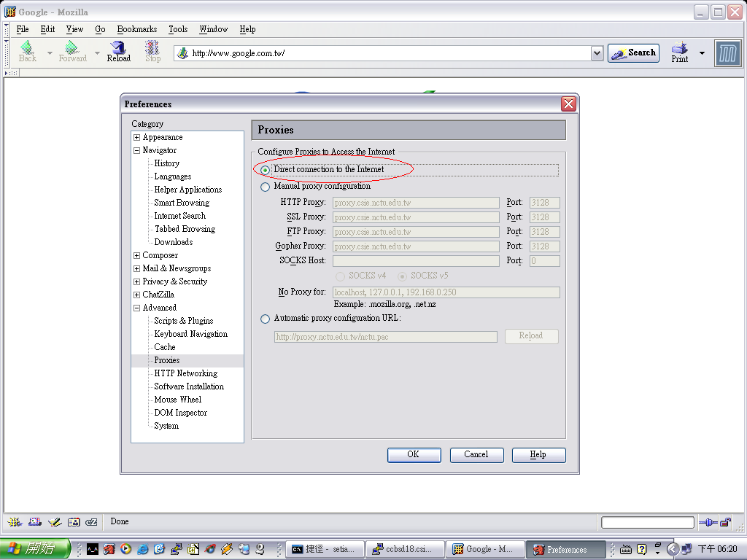Image resolution: width=747 pixels, height=560 pixels.
Task: Click the Cancel button
Action: point(476,454)
